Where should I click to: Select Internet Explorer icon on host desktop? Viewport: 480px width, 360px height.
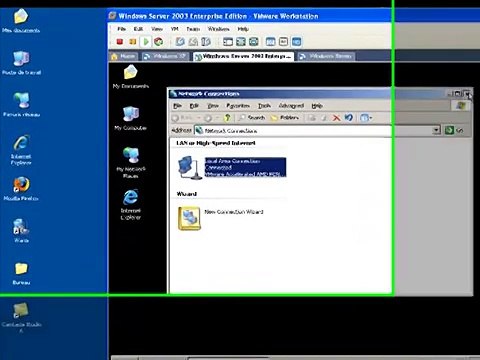[x=21, y=150]
